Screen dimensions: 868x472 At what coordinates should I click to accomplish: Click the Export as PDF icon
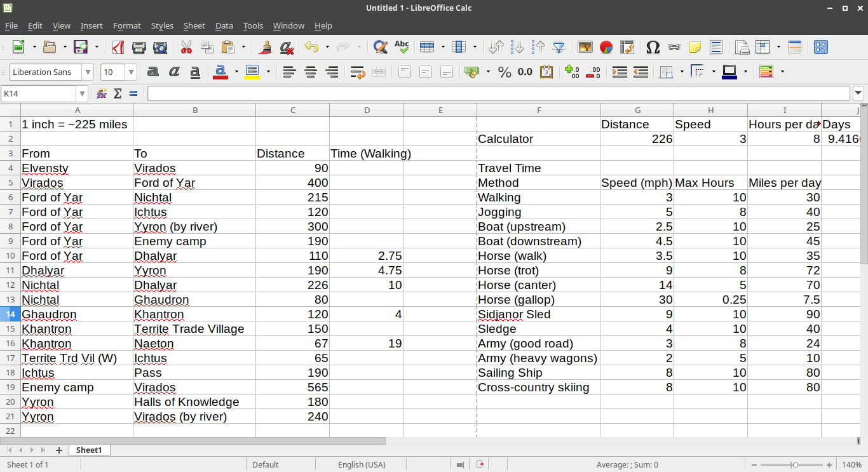118,47
